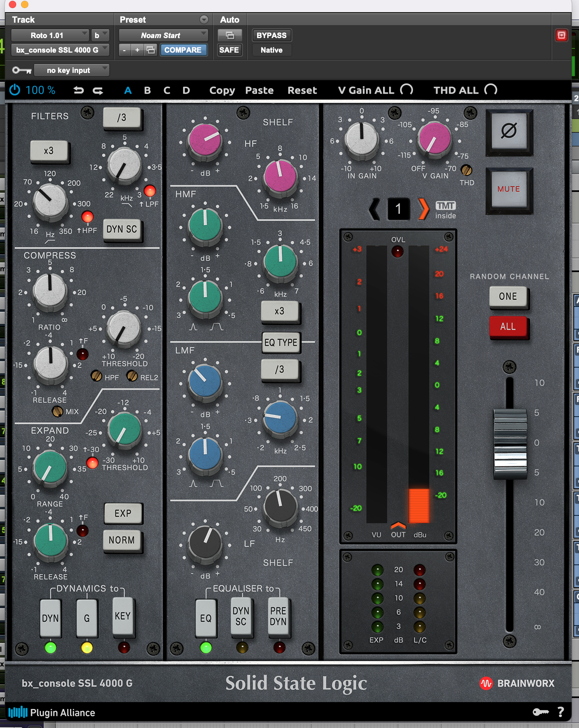
Task: Click the TMT inside logo
Action: pos(445,210)
